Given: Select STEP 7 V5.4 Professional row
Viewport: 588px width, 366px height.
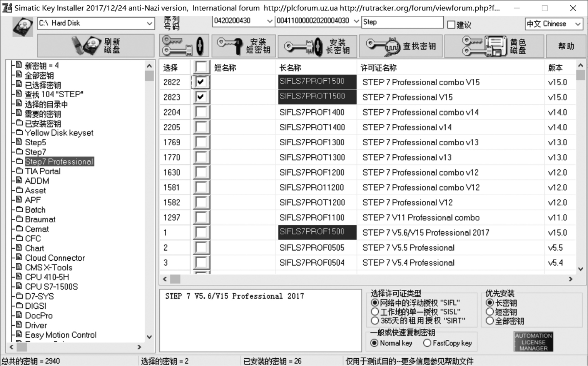Looking at the screenshot, I should (368, 263).
